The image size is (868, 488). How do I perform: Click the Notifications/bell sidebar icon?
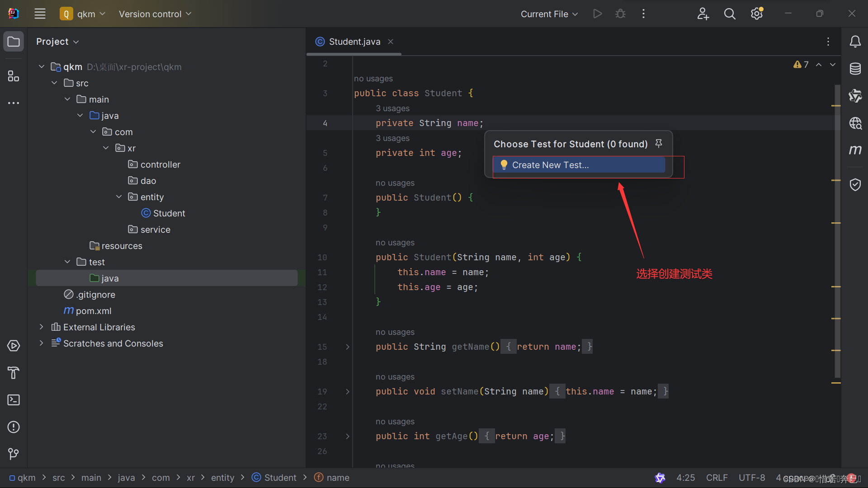point(855,41)
